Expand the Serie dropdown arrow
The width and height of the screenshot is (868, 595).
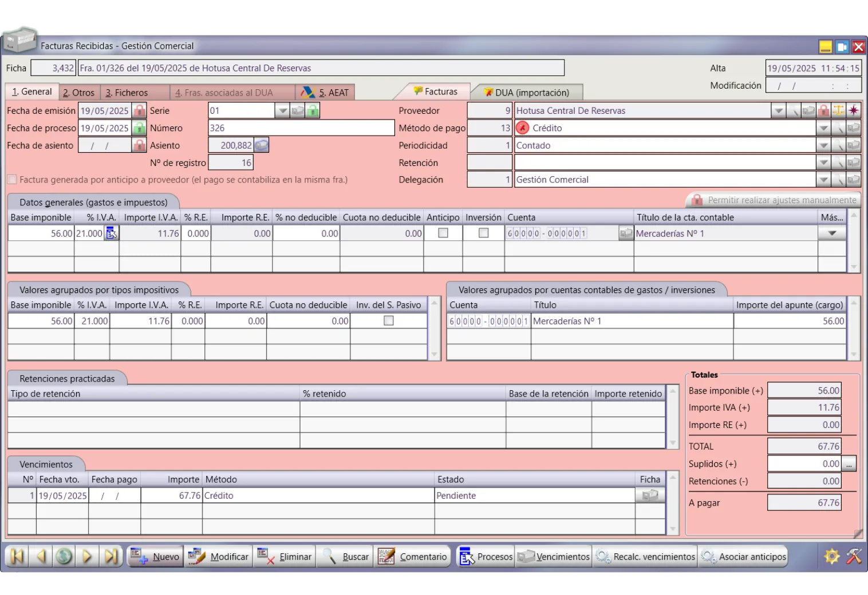point(282,110)
